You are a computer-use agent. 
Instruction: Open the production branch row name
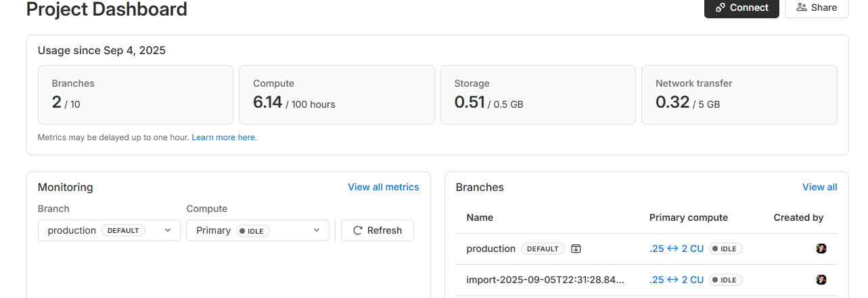[x=490, y=249]
